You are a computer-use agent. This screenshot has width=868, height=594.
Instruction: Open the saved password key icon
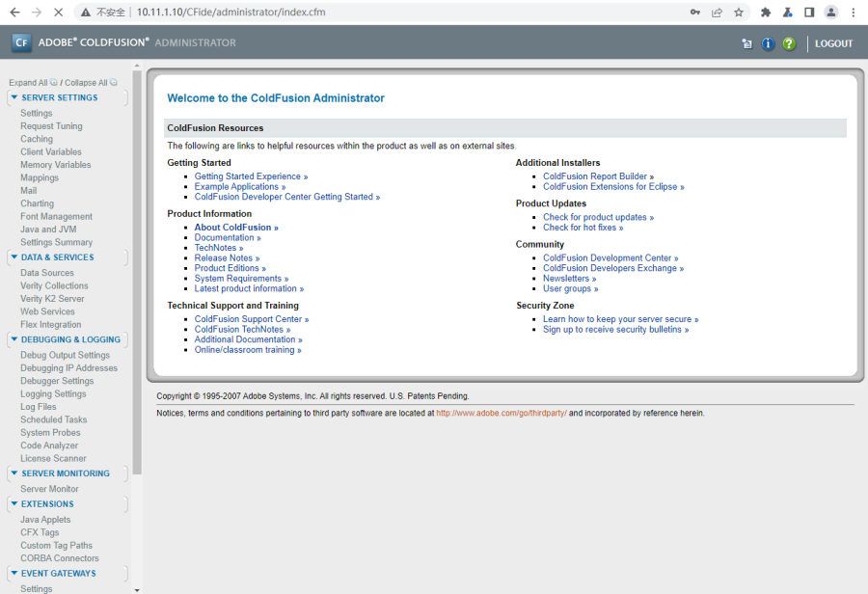point(694,13)
